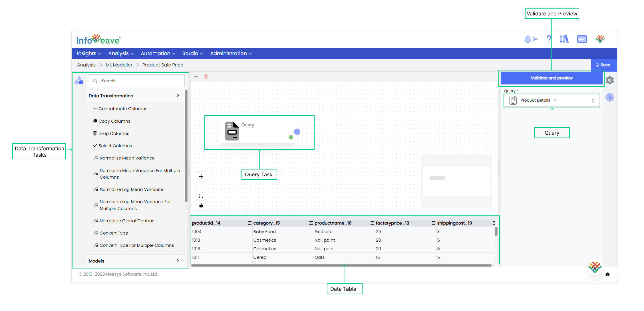Click the fit view icon
Viewport: 644px width, 311px height.
pyautogui.click(x=201, y=196)
